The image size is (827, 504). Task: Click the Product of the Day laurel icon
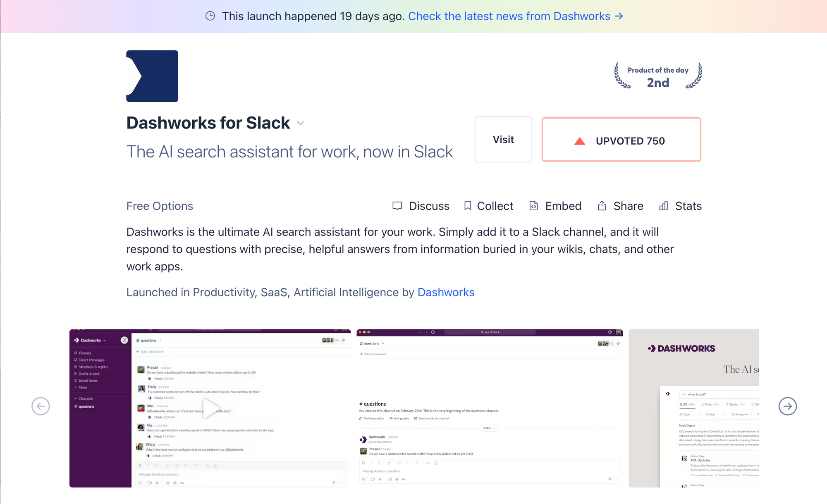[657, 76]
